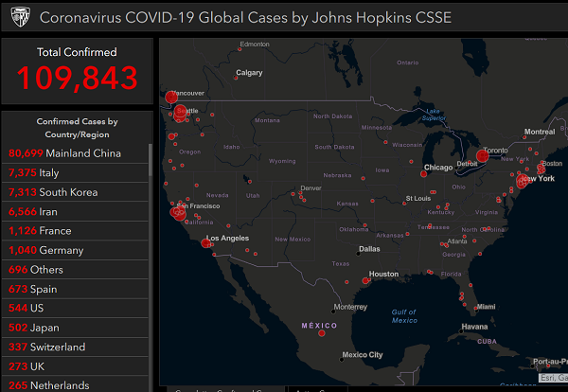Screen dimensions: 568x392
Task: Click the San Francisco case marker
Action: click(x=177, y=212)
